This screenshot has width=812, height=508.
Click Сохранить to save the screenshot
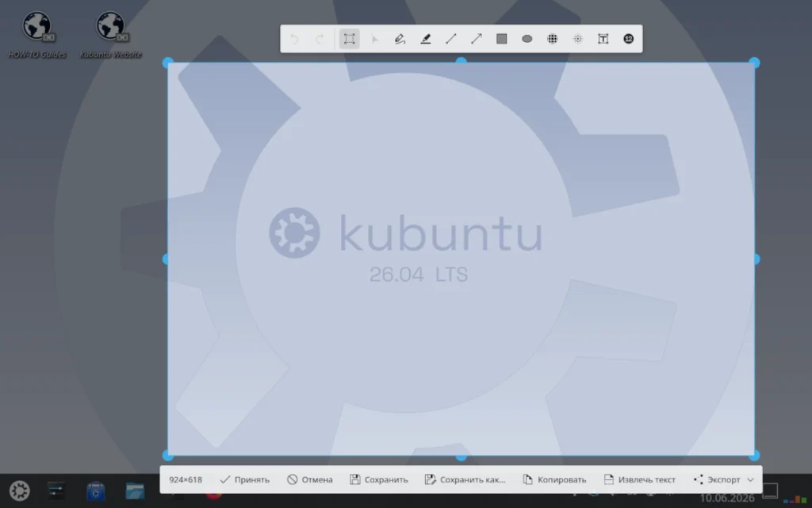[379, 479]
